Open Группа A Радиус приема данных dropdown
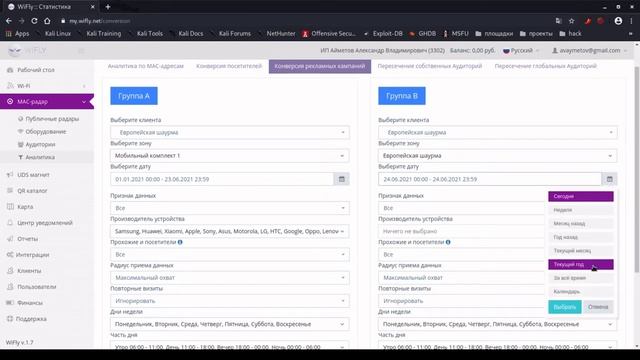Screen dimensions: 640x360 coord(230,278)
